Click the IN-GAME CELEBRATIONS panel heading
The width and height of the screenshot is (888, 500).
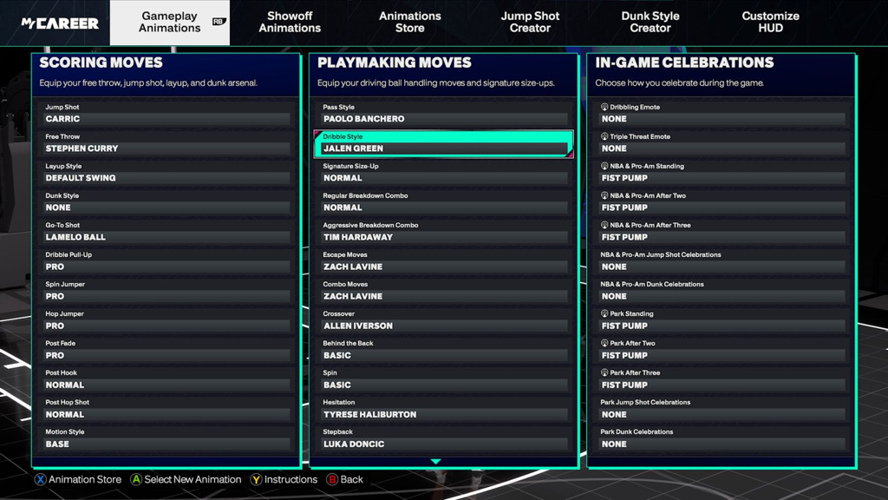[x=684, y=62]
